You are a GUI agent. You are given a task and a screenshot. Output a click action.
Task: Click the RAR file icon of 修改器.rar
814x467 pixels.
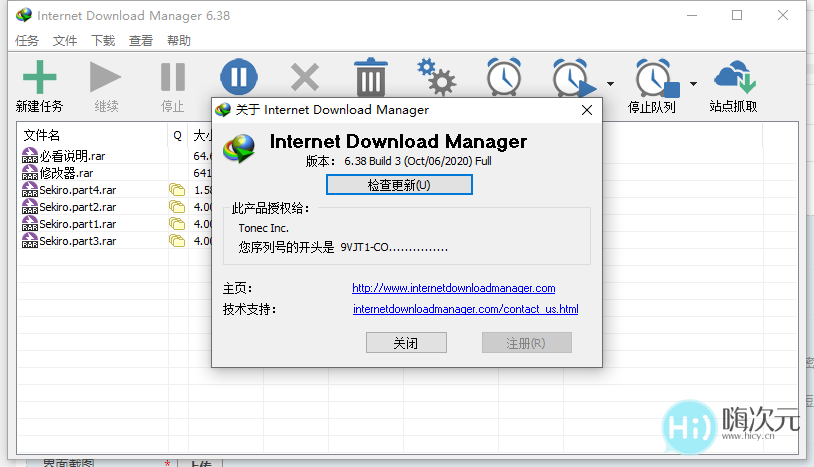[30, 172]
